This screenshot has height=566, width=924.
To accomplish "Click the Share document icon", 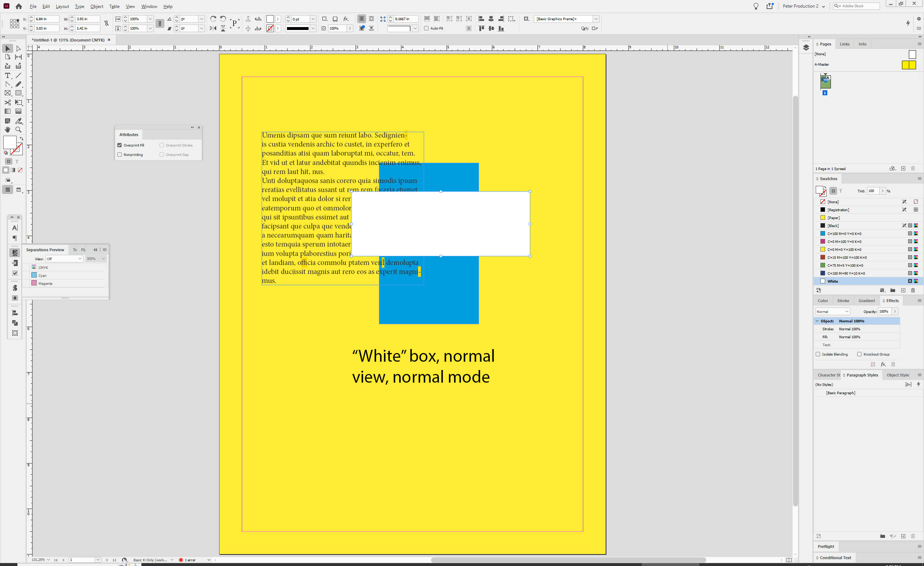I will [x=770, y=6].
